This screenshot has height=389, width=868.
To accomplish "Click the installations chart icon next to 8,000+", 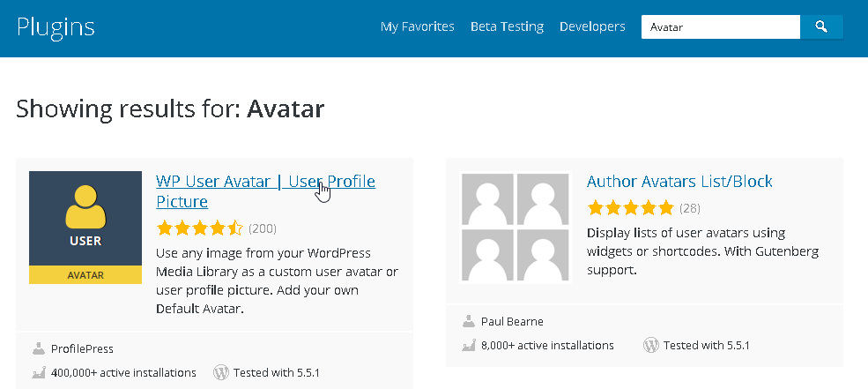I will click(x=468, y=345).
